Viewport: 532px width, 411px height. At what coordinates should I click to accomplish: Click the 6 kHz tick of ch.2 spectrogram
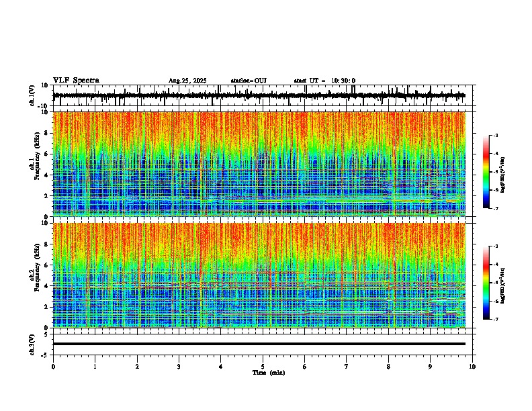click(46, 265)
